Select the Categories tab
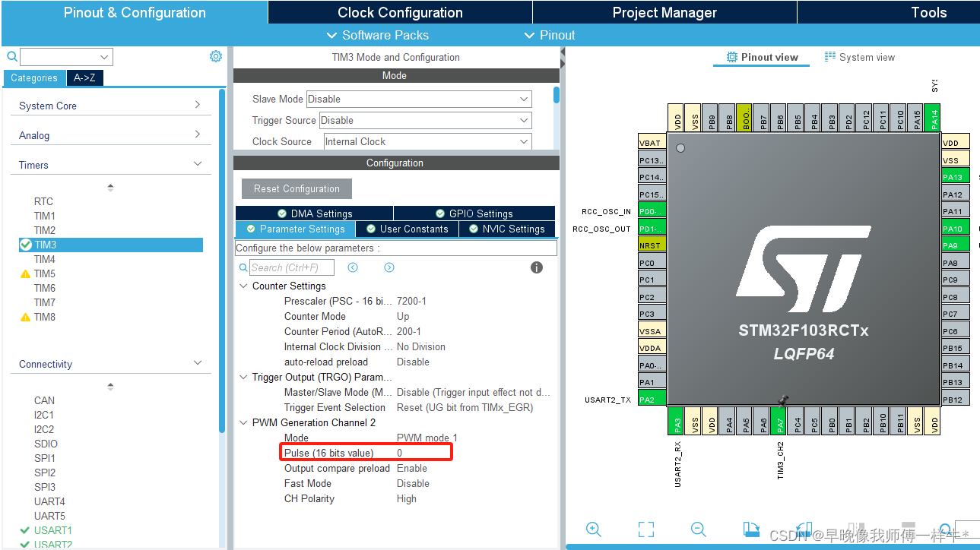Image resolution: width=980 pixels, height=550 pixels. (34, 77)
